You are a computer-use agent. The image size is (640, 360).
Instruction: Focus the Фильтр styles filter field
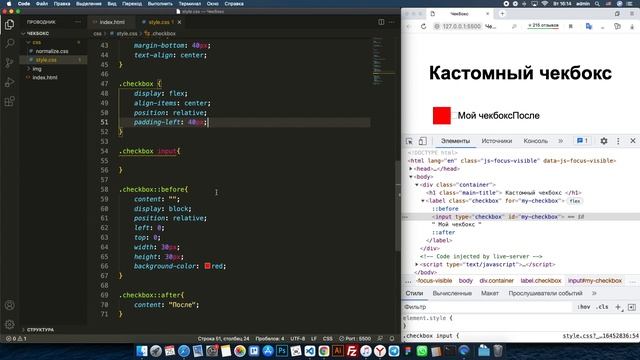click(488, 307)
